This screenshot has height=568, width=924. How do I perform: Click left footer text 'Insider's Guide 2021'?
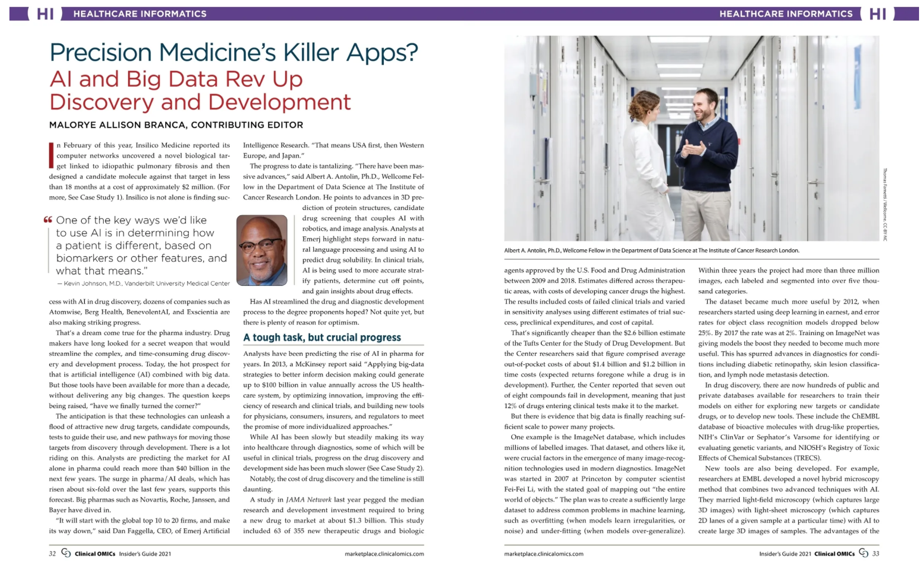(145, 554)
